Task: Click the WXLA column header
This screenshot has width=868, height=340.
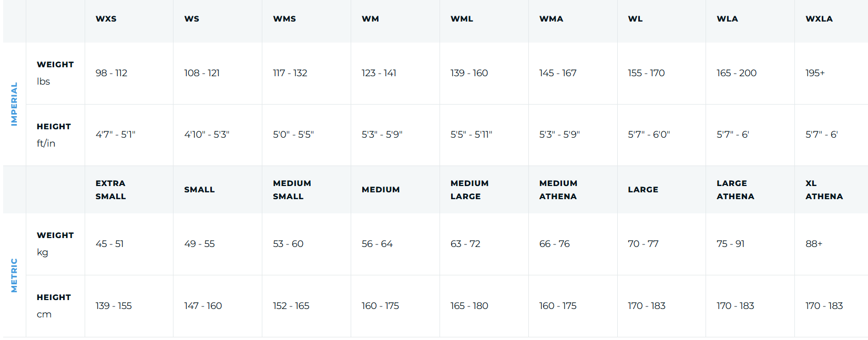Action: [819, 19]
